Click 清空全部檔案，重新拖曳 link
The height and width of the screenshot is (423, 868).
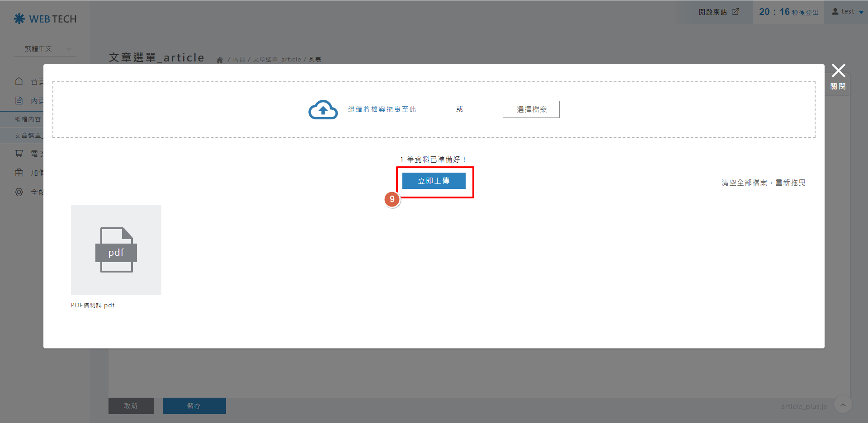(763, 183)
